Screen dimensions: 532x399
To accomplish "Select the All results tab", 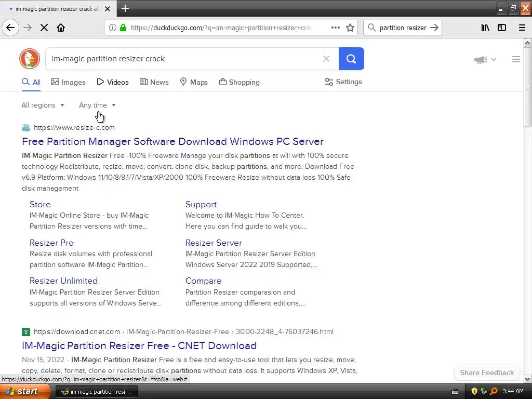I will (x=31, y=82).
